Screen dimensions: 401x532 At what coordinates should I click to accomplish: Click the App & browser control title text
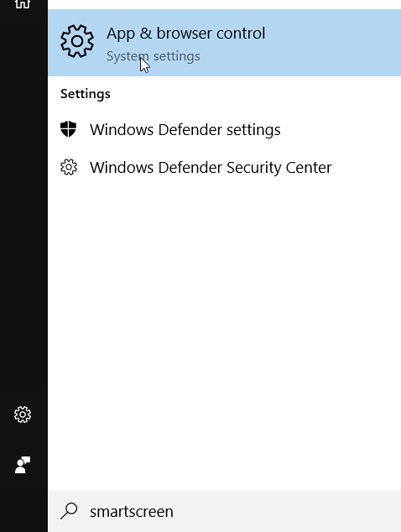click(x=186, y=34)
